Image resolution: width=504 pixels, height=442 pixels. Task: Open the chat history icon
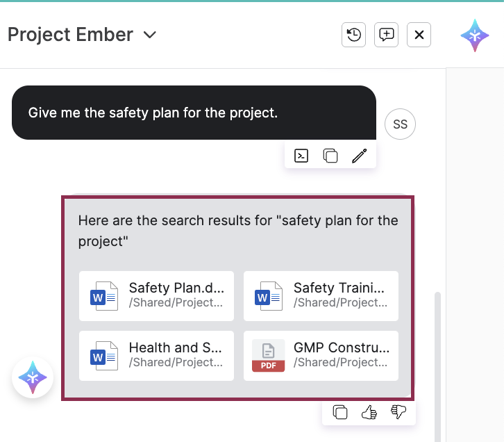click(353, 35)
